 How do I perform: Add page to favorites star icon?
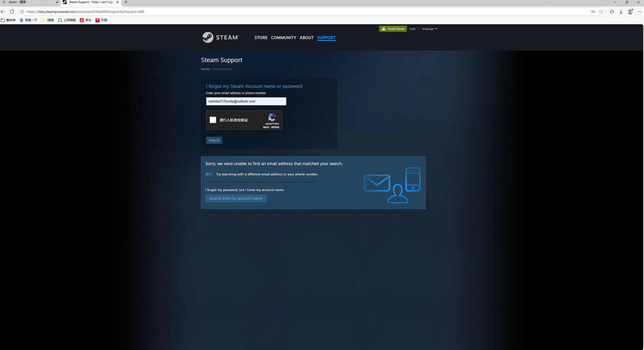coord(601,12)
